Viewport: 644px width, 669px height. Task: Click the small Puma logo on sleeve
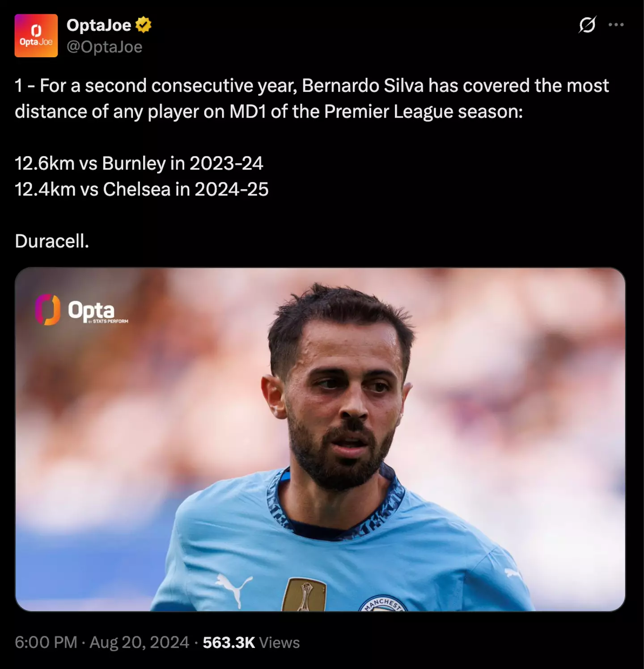513,573
